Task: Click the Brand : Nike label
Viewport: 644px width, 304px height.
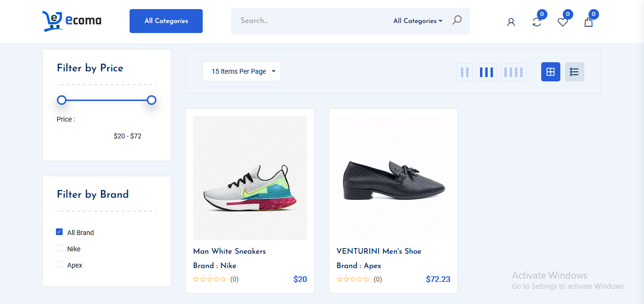Action: [215, 265]
